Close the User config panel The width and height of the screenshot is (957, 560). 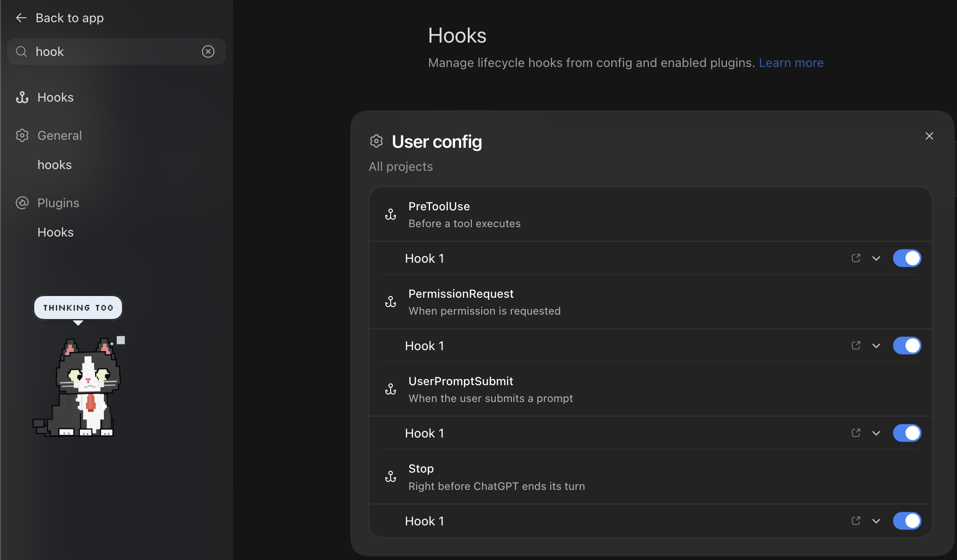[929, 136]
